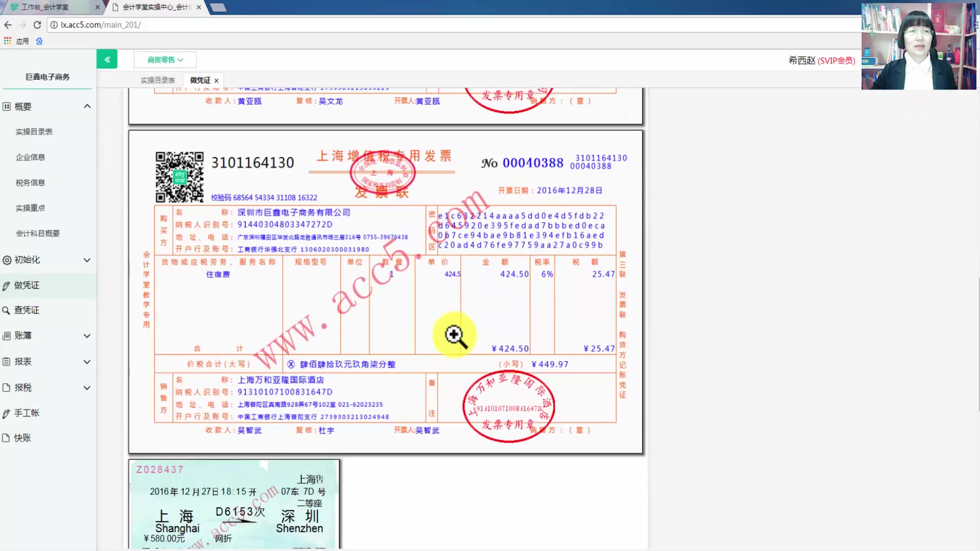
Task: Click the Baidu paw bookmark icon
Action: (39, 41)
